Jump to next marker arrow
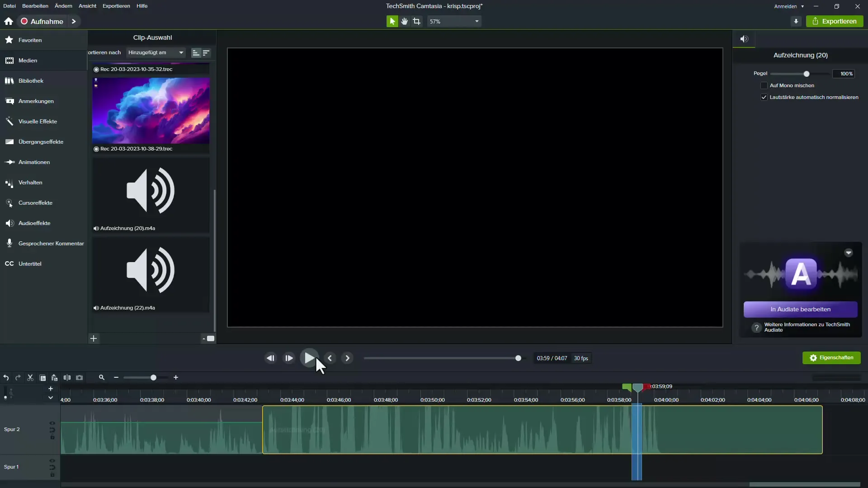Viewport: 868px width, 488px height. [x=347, y=358]
